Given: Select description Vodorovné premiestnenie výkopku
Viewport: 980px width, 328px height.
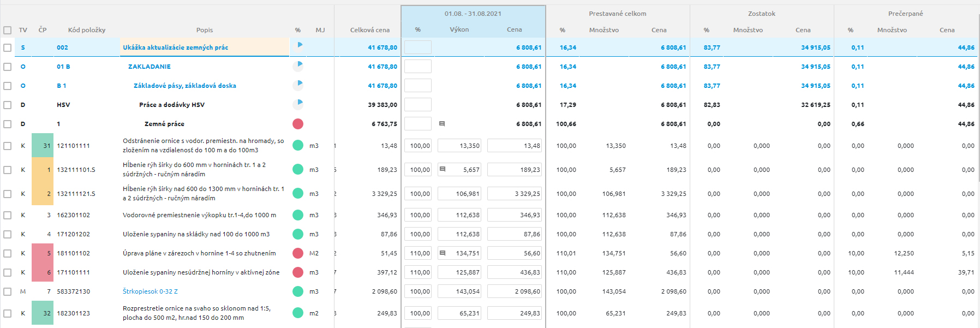Looking at the screenshot, I should [199, 215].
